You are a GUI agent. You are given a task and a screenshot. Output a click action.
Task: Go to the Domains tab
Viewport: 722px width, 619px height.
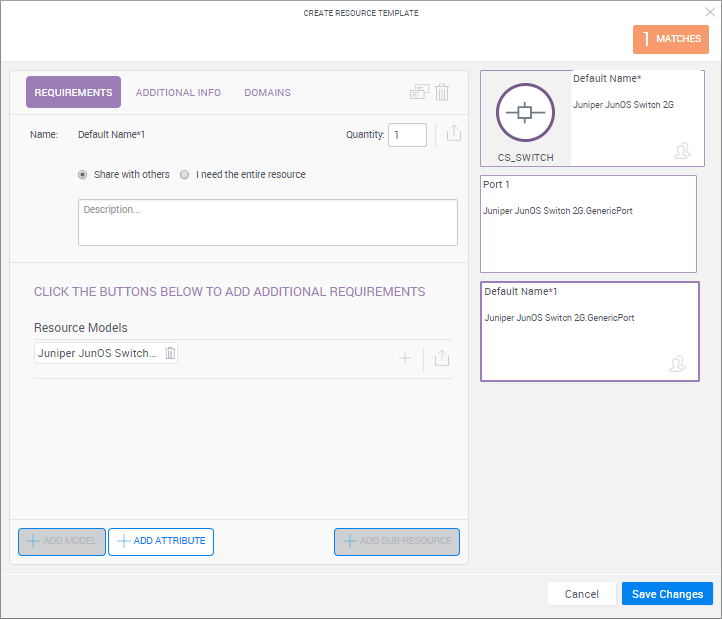tap(267, 92)
